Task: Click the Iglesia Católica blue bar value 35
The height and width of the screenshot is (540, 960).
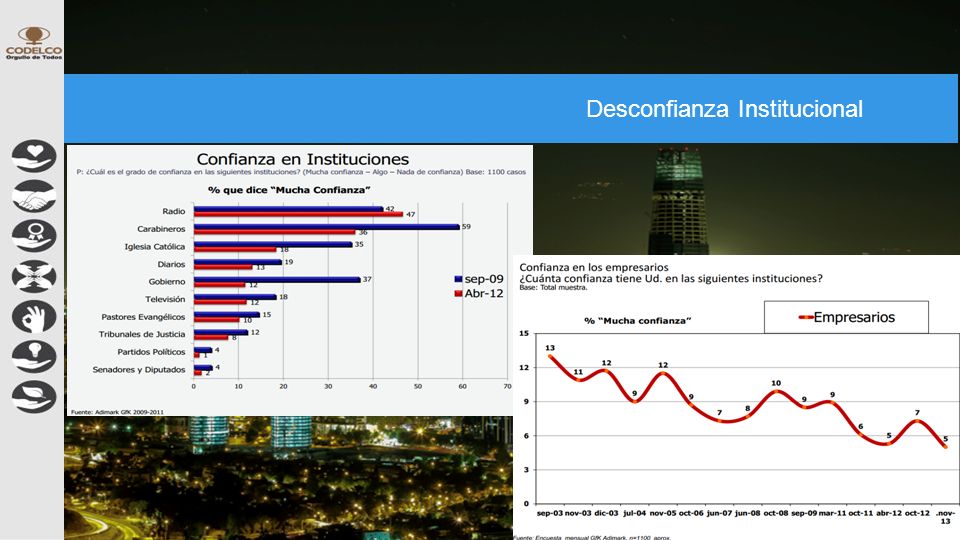Action: point(359,244)
